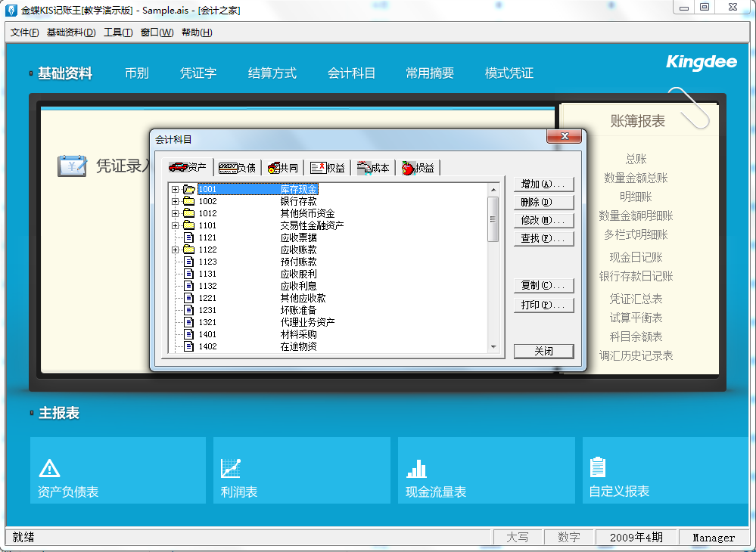Click the document icon of 1132 应收利息
This screenshot has height=552, width=756.
189,286
